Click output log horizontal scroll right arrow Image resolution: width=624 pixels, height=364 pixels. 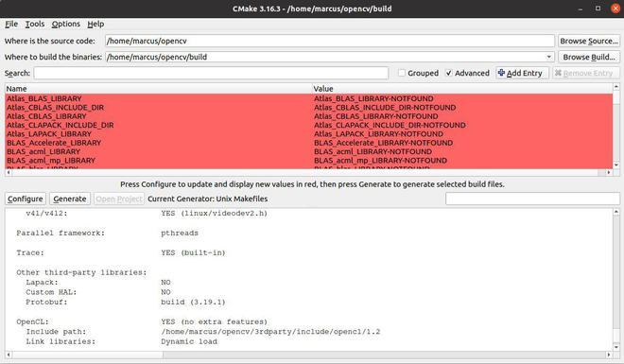click(x=609, y=354)
